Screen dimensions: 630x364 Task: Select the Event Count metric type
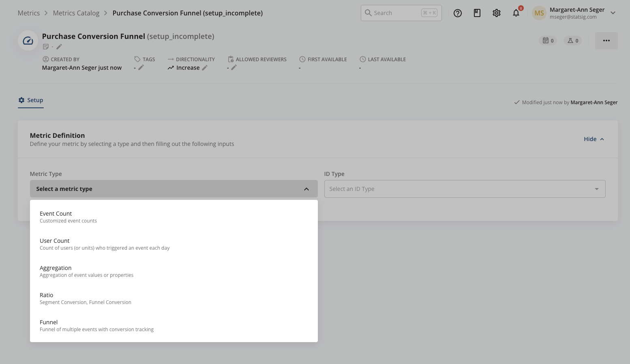click(56, 213)
